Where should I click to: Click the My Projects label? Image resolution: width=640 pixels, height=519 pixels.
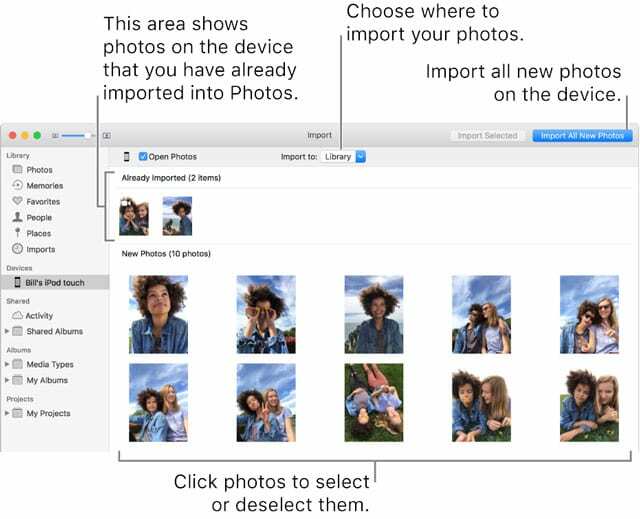48,413
